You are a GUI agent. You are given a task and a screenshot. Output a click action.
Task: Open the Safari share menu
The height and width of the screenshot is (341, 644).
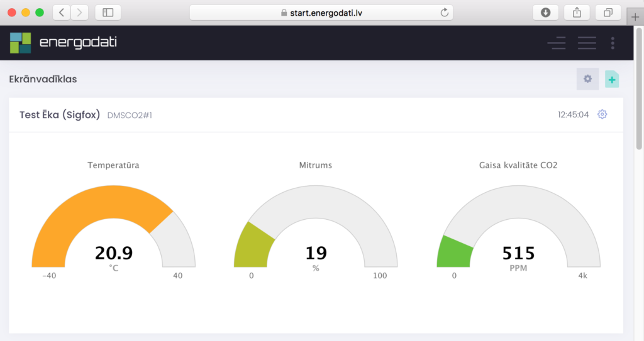[577, 13]
